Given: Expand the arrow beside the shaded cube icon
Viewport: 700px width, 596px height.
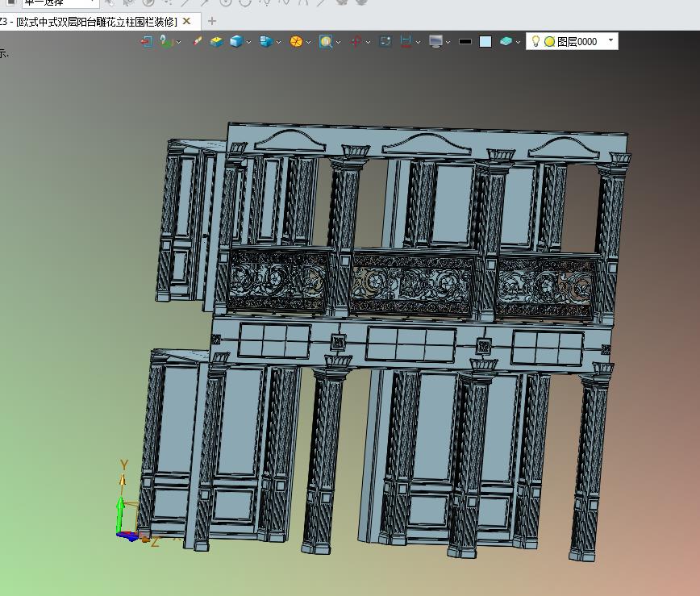Looking at the screenshot, I should pyautogui.click(x=249, y=42).
